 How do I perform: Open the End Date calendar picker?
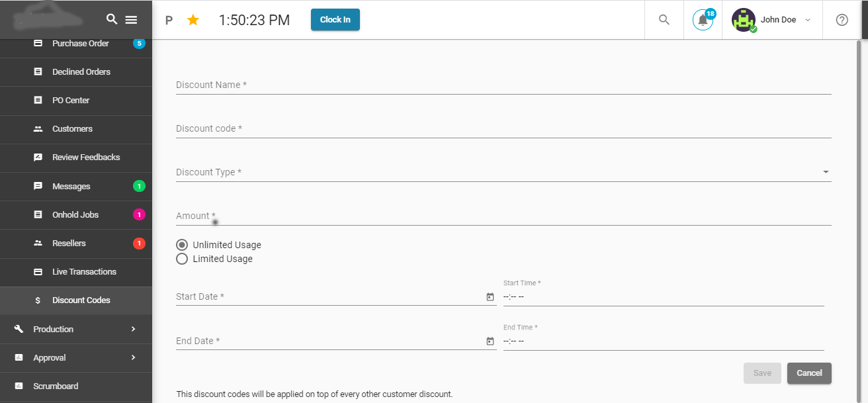[490, 341]
